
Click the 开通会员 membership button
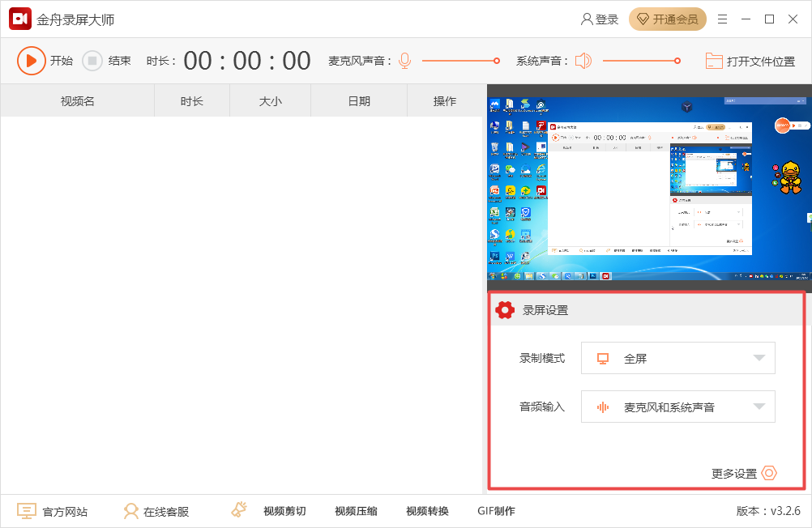(x=668, y=19)
